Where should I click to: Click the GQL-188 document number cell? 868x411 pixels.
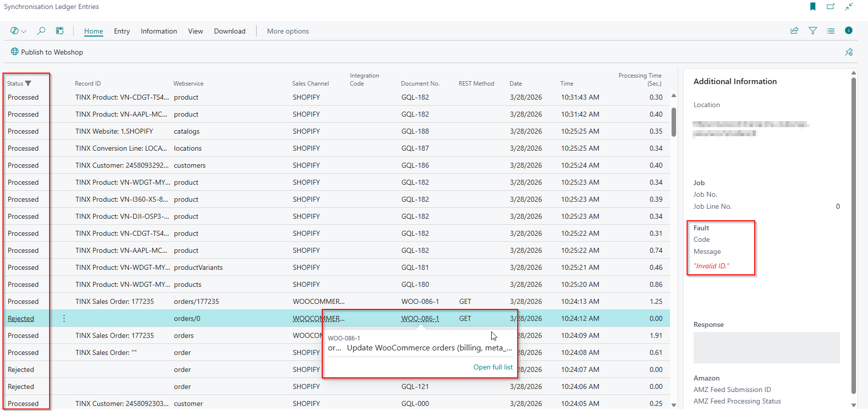click(415, 131)
